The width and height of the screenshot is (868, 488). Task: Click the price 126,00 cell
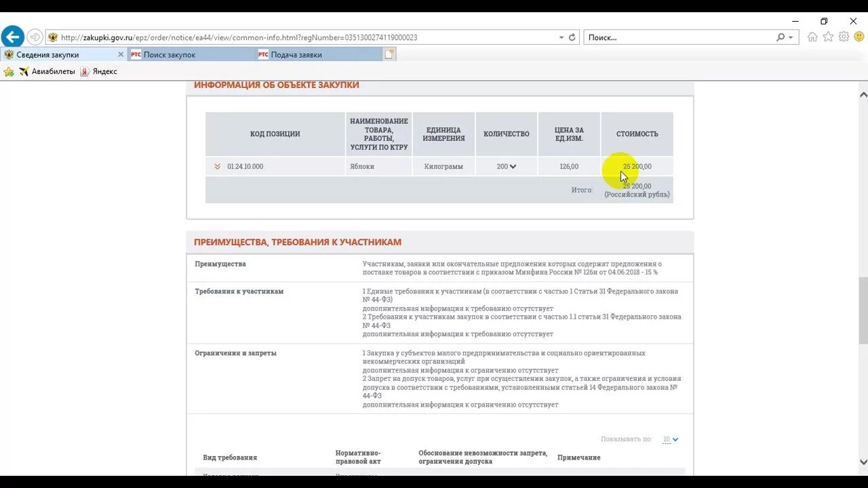point(569,166)
